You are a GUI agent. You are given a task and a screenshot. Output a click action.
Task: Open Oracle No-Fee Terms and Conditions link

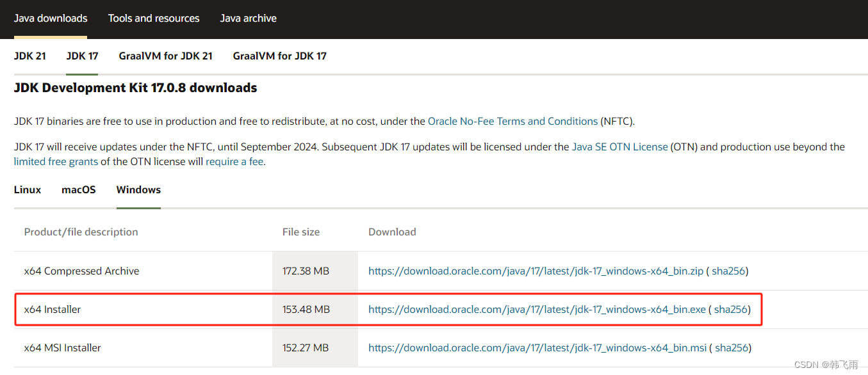click(512, 122)
